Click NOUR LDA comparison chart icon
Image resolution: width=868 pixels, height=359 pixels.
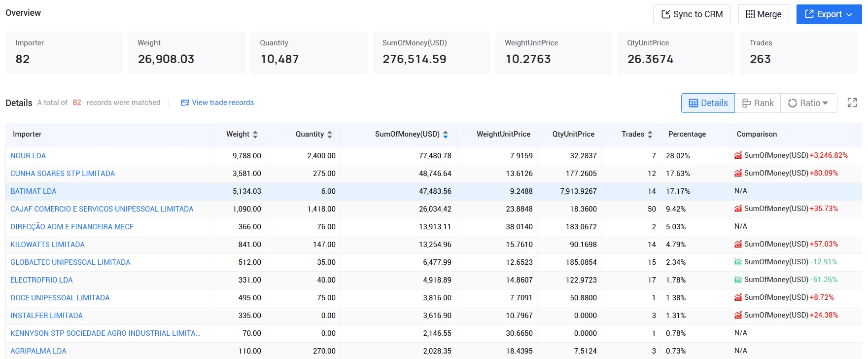[738, 155]
